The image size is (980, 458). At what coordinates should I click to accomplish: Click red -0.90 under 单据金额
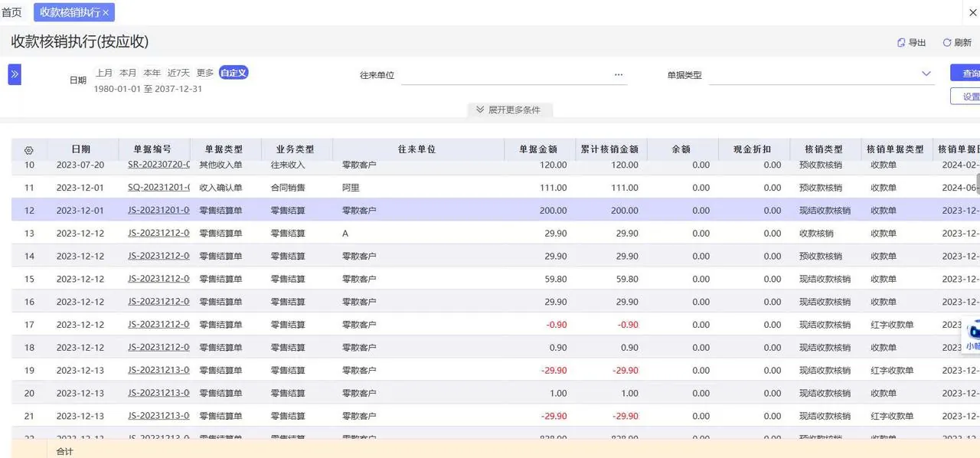coord(557,325)
